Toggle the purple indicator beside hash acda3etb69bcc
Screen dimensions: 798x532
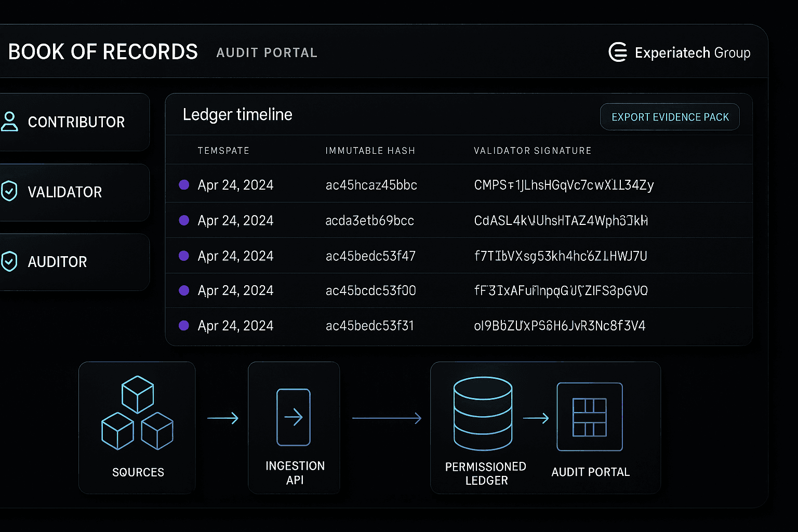pyautogui.click(x=184, y=220)
